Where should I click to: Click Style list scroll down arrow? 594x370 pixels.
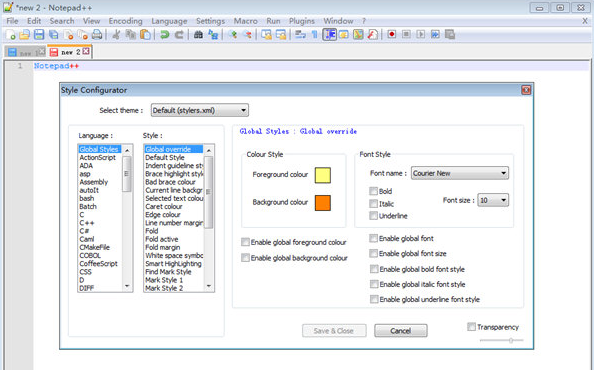click(209, 286)
